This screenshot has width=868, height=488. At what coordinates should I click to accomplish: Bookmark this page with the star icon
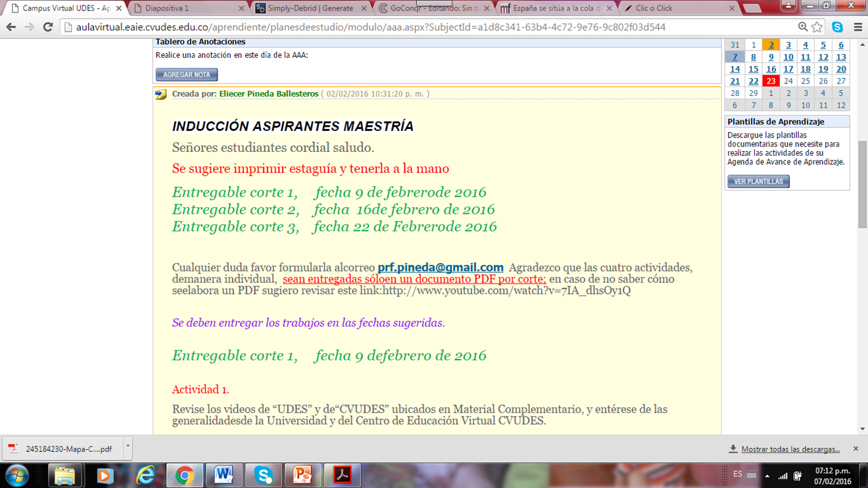(x=817, y=27)
